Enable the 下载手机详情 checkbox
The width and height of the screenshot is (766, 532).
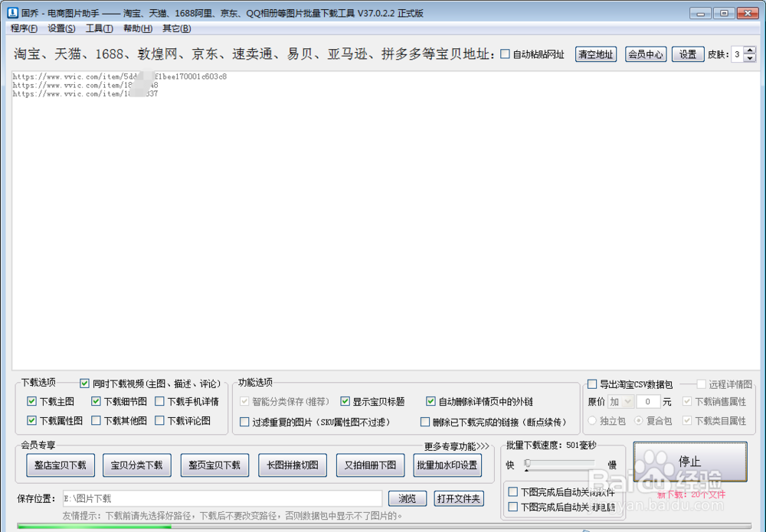(x=159, y=401)
